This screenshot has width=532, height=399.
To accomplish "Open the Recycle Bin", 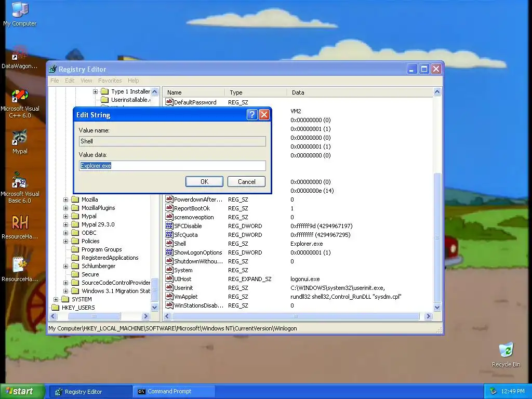I will 506,354.
